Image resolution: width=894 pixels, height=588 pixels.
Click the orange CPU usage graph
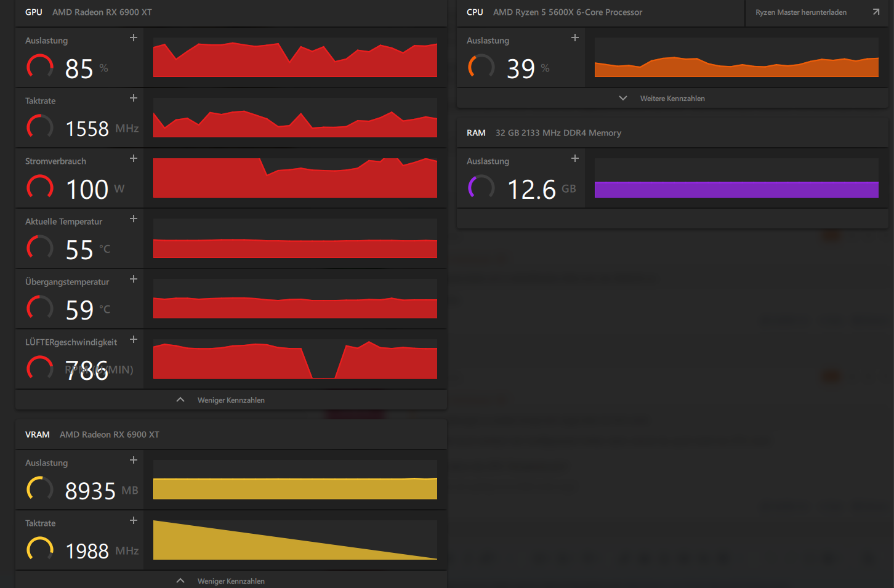pyautogui.click(x=736, y=57)
